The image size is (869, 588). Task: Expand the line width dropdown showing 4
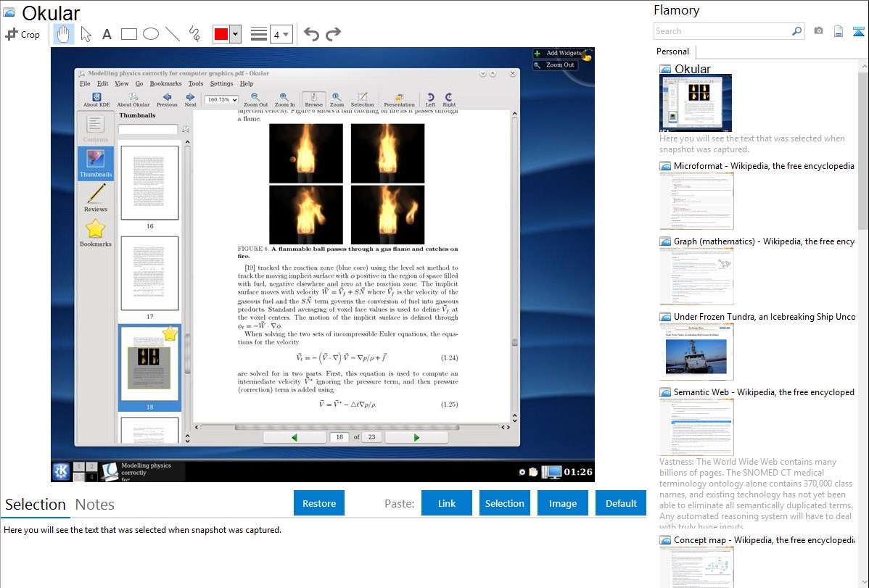coord(281,34)
